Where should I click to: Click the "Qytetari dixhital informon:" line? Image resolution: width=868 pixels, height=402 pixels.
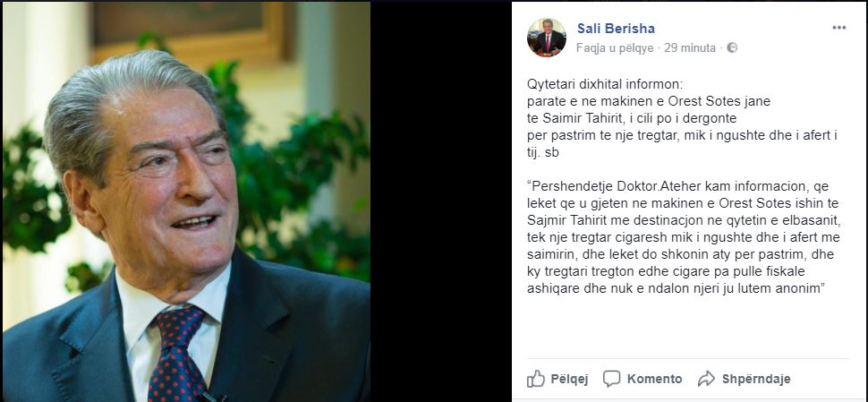point(606,85)
